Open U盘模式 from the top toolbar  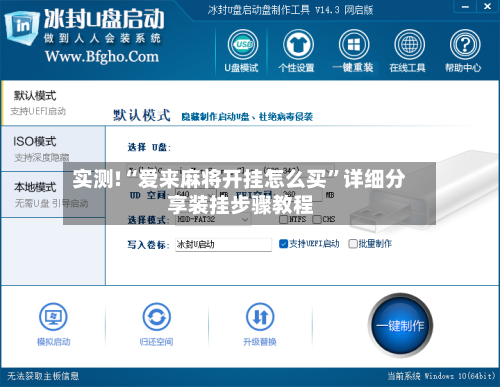(242, 51)
